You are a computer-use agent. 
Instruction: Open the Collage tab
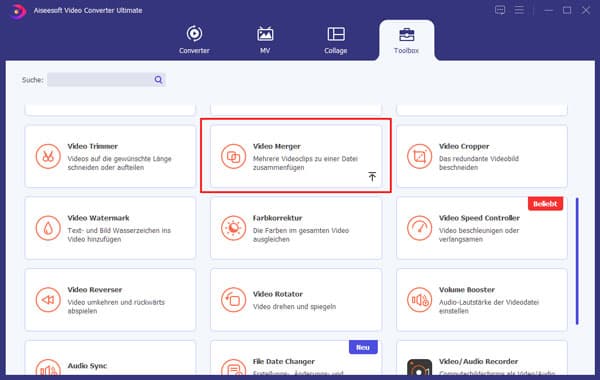coord(336,39)
